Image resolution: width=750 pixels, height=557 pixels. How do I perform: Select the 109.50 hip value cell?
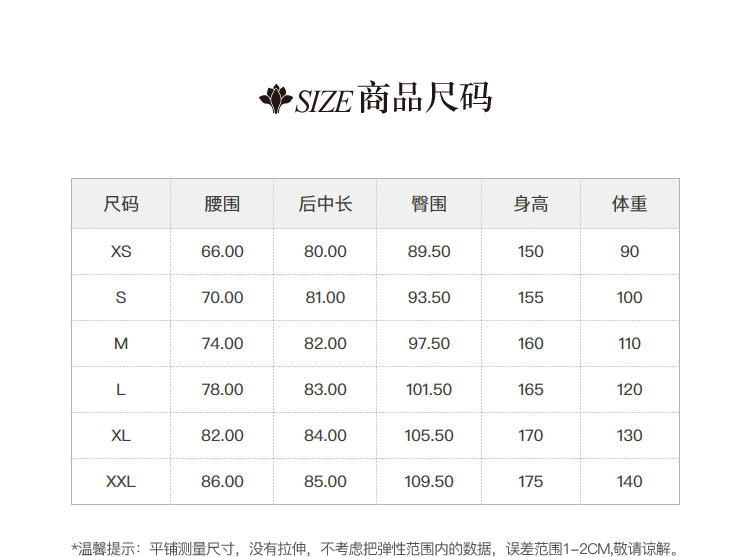coord(429,481)
